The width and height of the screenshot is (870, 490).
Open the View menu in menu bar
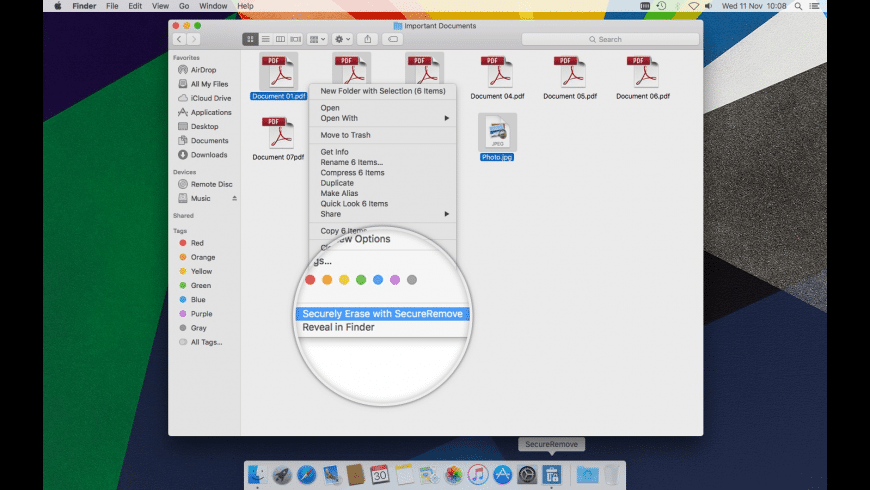click(x=160, y=6)
